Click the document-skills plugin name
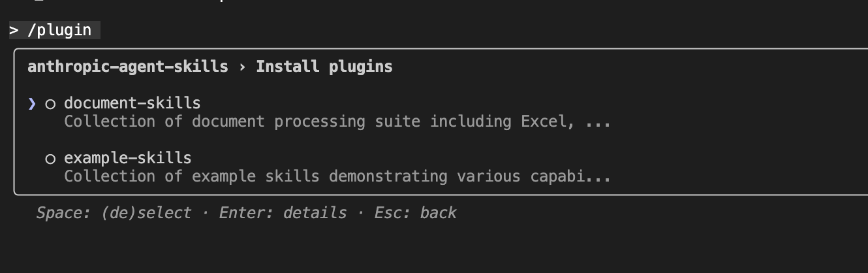Viewport: 868px width, 273px height. (132, 103)
